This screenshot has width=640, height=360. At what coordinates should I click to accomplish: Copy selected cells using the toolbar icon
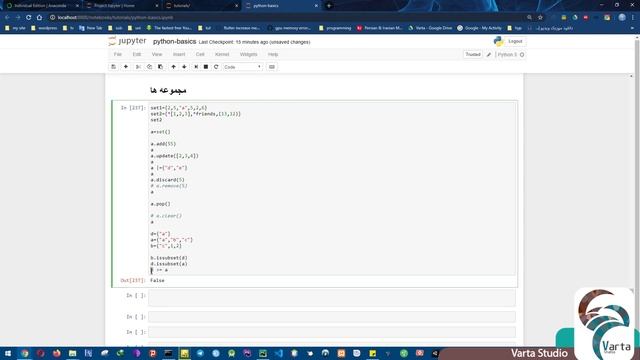coord(149,67)
